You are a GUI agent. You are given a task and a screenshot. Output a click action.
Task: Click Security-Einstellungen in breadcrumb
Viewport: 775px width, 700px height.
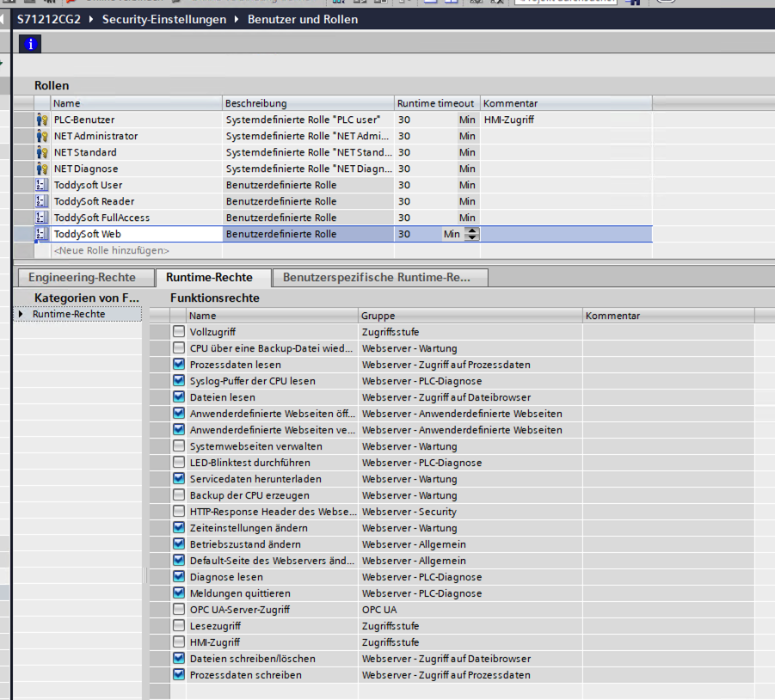click(164, 19)
